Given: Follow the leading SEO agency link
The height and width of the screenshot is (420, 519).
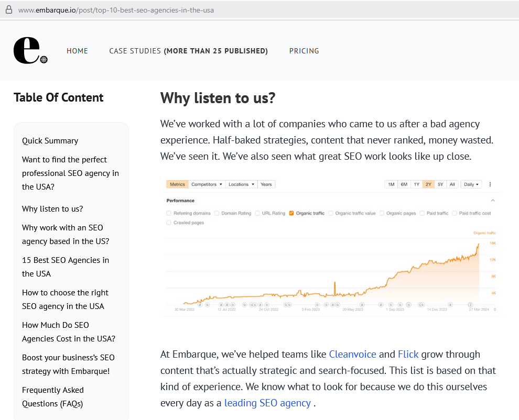Looking at the screenshot, I should click(267, 403).
